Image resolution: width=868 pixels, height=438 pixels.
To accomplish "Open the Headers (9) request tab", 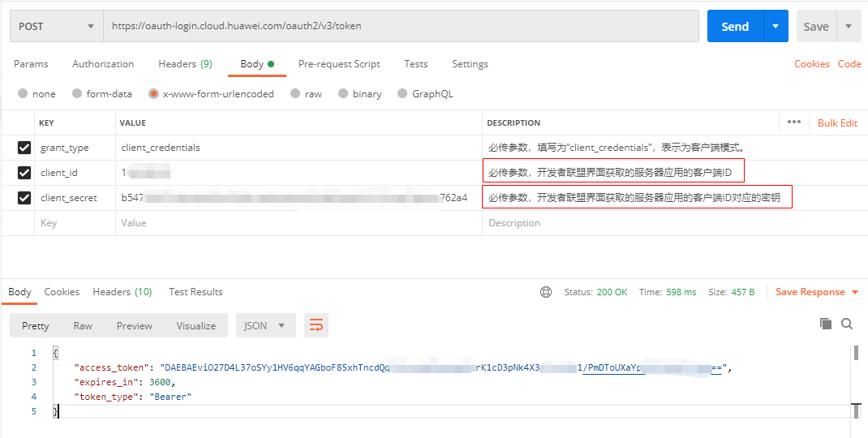I will (185, 64).
